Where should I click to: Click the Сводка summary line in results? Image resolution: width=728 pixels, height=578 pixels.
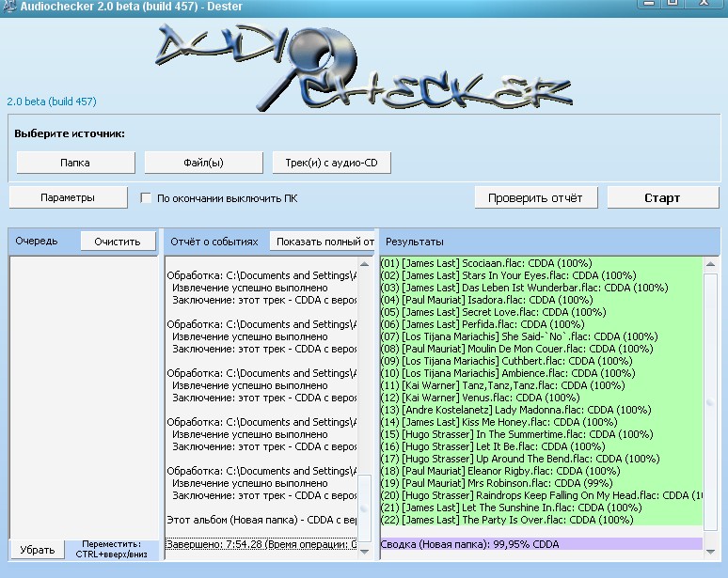click(469, 544)
